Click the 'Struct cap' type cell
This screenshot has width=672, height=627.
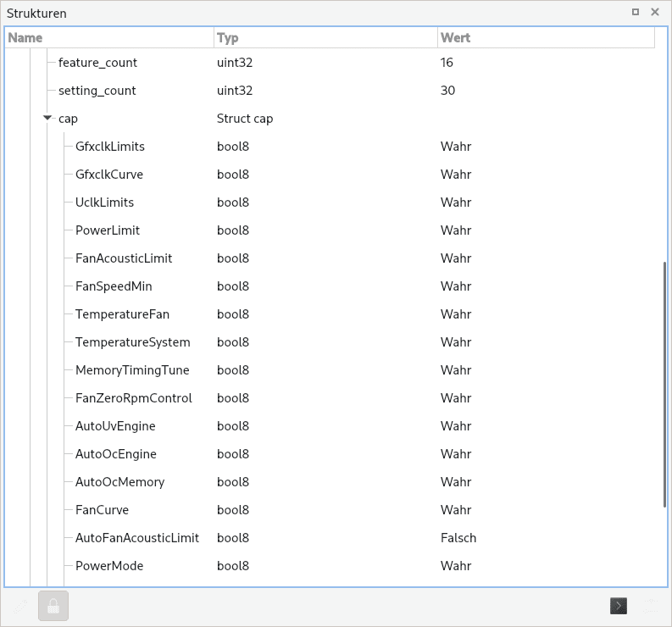(x=245, y=119)
